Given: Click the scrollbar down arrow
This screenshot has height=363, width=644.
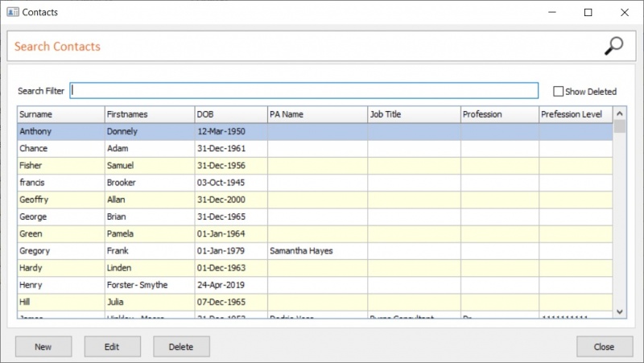Looking at the screenshot, I should (620, 312).
